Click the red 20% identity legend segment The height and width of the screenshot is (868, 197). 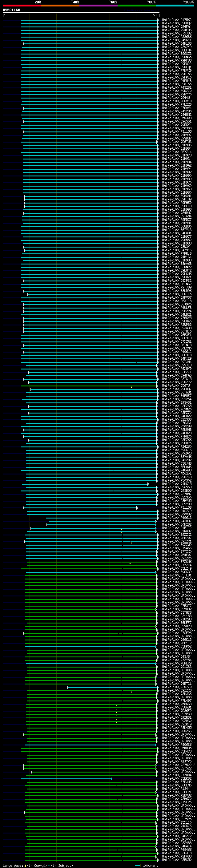(x=22, y=6)
